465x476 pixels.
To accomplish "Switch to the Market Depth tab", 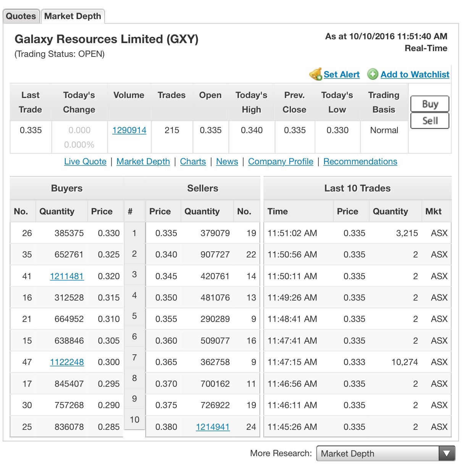I will click(x=73, y=16).
